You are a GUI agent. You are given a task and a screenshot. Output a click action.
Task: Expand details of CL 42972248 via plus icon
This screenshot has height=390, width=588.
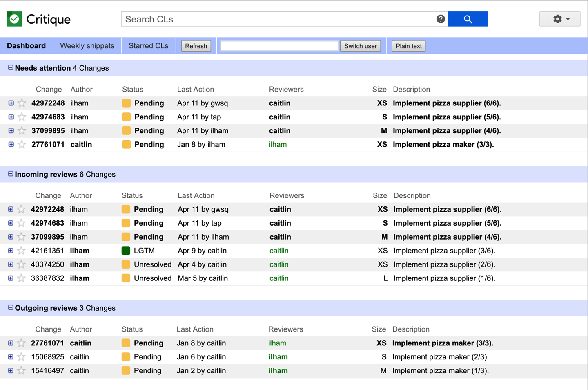(x=11, y=103)
